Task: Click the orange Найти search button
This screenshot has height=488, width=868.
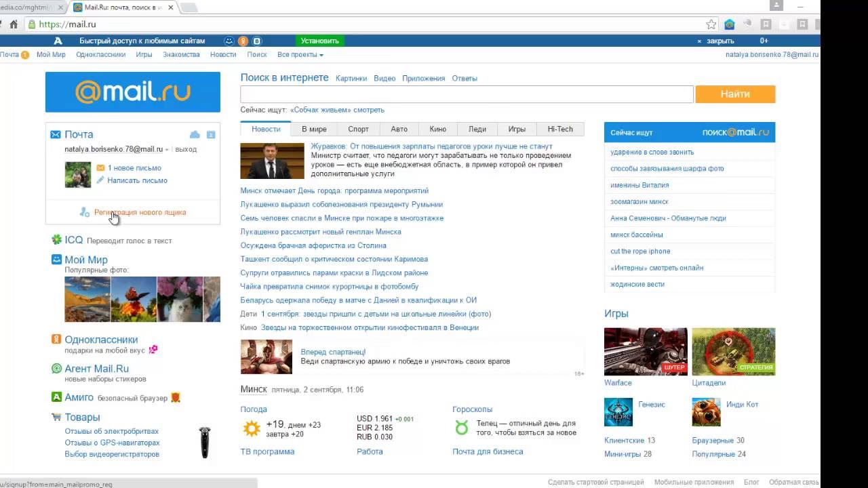Action: coord(735,94)
